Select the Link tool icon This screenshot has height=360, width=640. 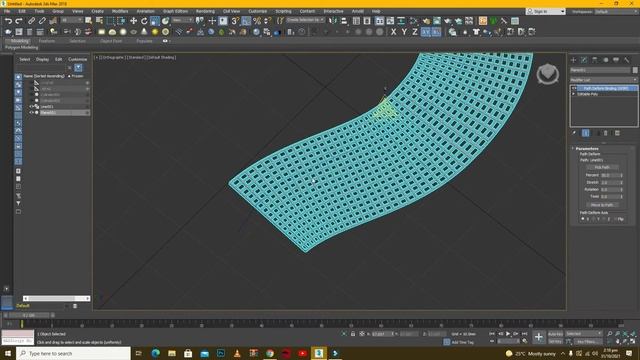tap(31, 21)
